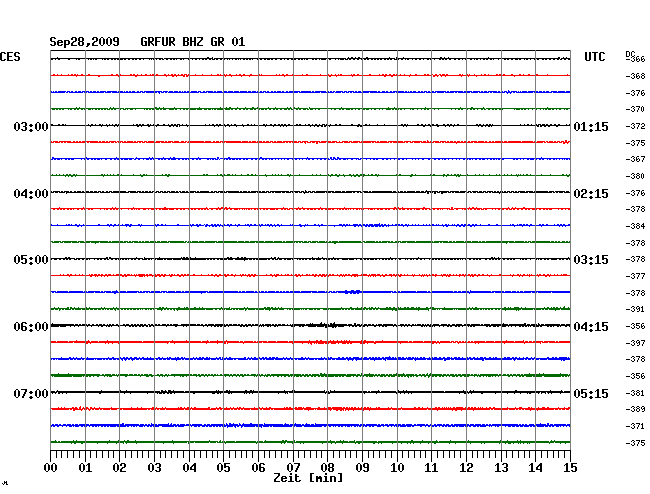Click the Zeit [min] axis title
650x494 pixels.
tap(308, 478)
